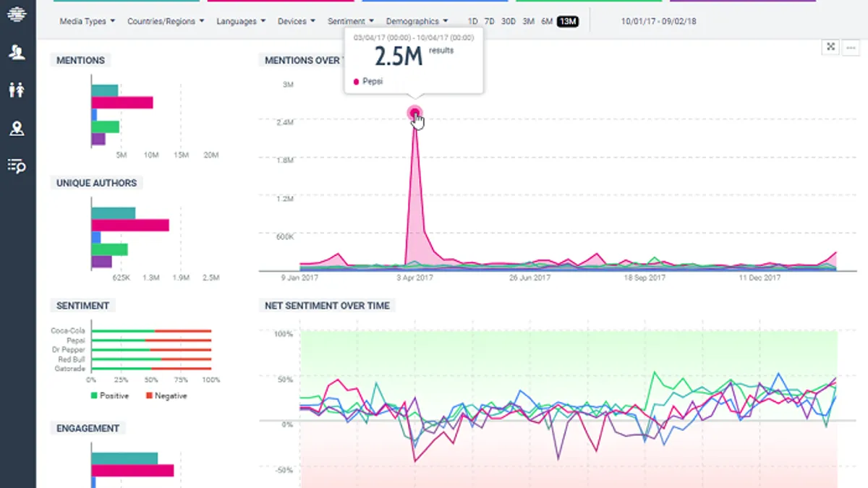Expand the Countries/Regions dropdown

[x=166, y=22]
